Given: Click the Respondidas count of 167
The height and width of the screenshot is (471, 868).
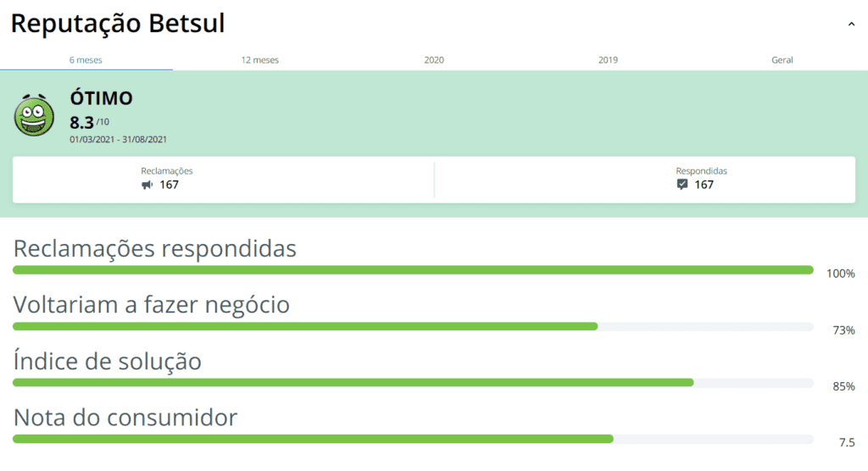Looking at the screenshot, I should coord(704,185).
